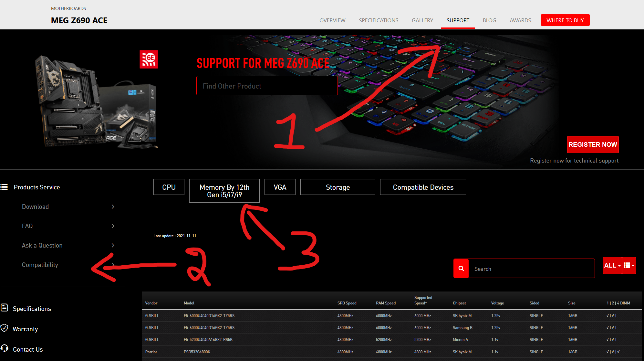Expand the Download section chevron
The height and width of the screenshot is (361, 644).
click(113, 207)
